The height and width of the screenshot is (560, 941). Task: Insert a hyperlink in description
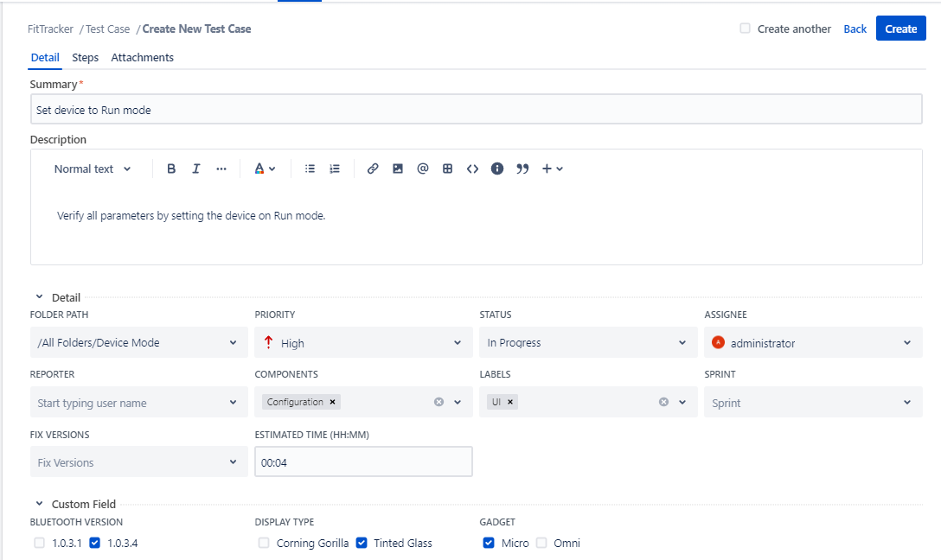(x=373, y=169)
